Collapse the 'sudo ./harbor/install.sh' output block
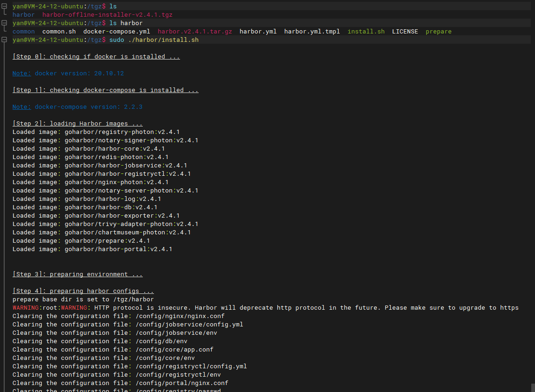The width and height of the screenshot is (535, 392). coord(5,40)
